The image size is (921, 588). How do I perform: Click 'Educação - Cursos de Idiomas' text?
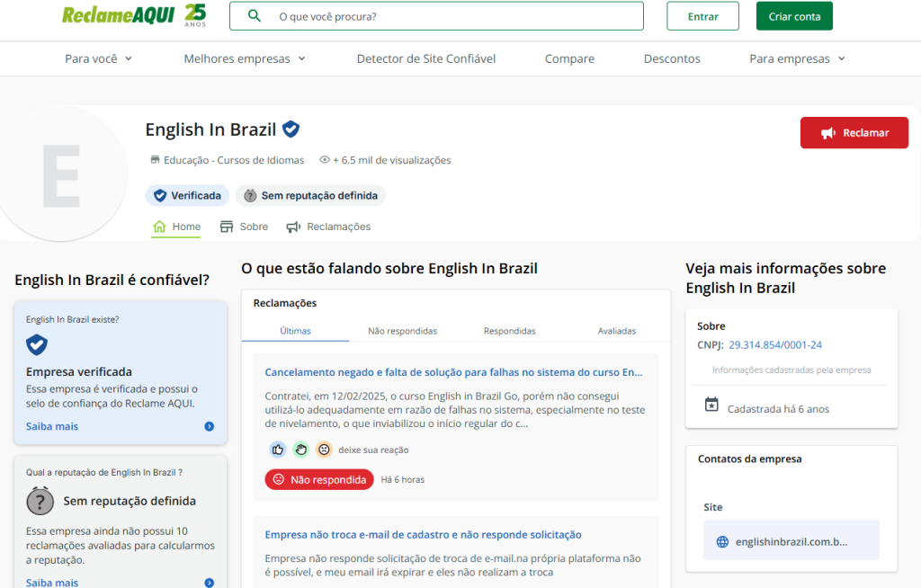234,160
